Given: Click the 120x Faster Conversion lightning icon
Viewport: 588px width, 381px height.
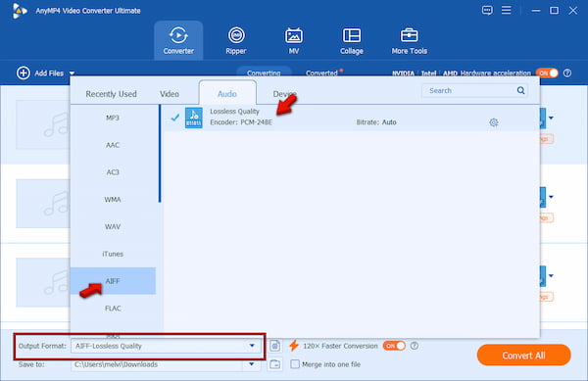Looking at the screenshot, I should 294,346.
